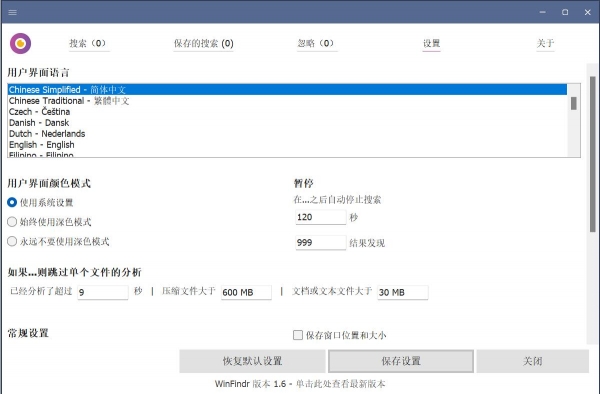The image size is (600, 394).
Task: Click the 30 MB document size field
Action: [403, 292]
